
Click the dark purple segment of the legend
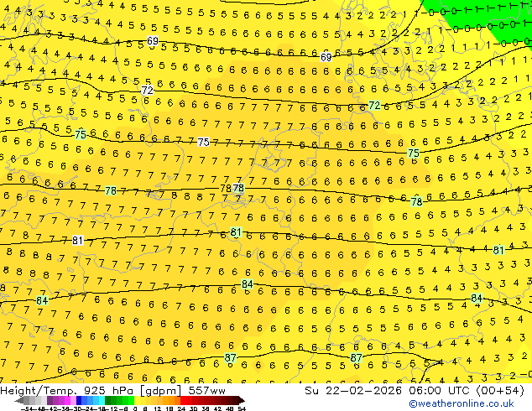50,400
